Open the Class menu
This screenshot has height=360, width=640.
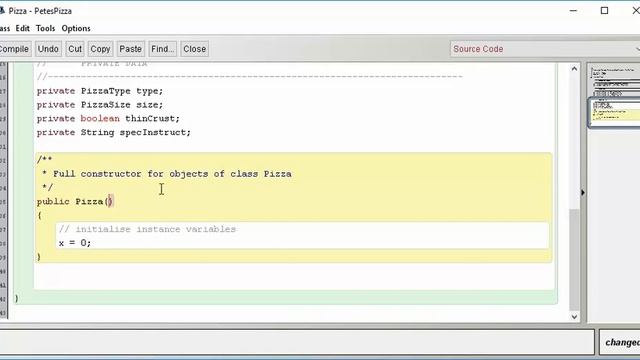[x=4, y=29]
